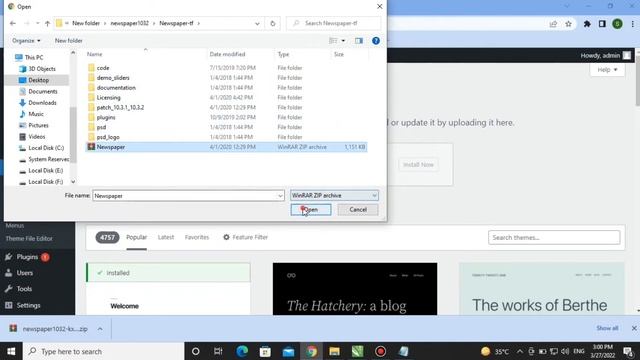Click New folder in breadcrumb path
The width and height of the screenshot is (640, 360).
(86, 23)
